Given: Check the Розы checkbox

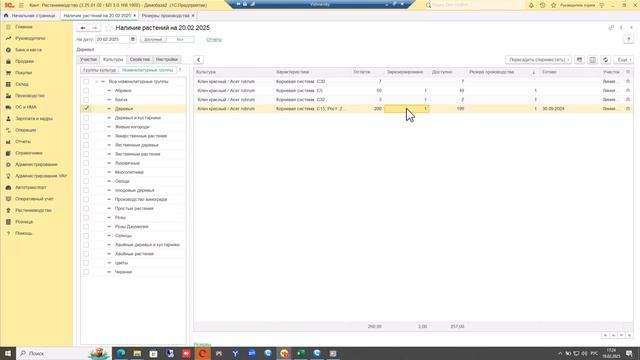Looking at the screenshot, I should (86, 217).
